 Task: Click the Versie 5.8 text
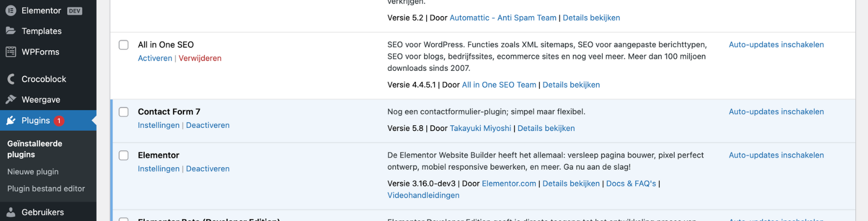coord(406,128)
